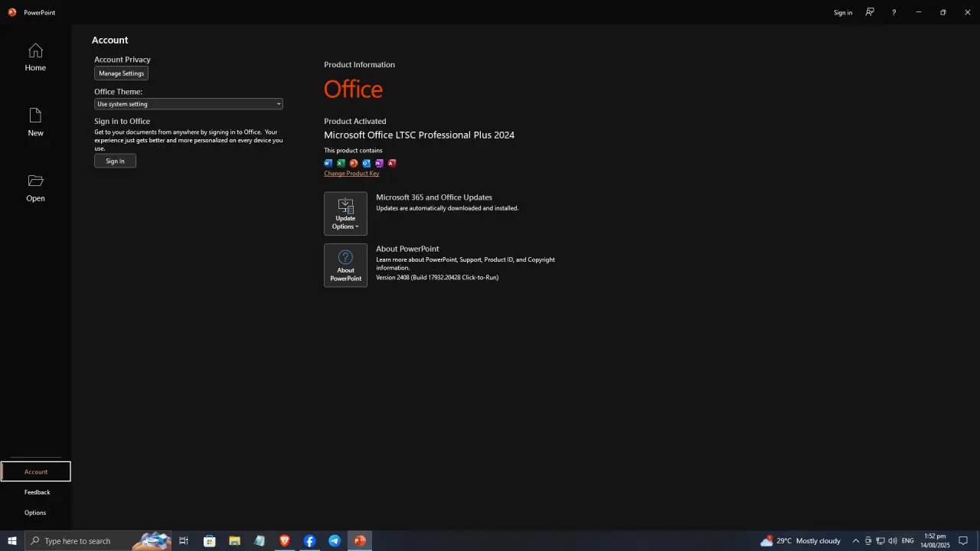
Task: Click the Manage Settings button
Action: coord(122,73)
